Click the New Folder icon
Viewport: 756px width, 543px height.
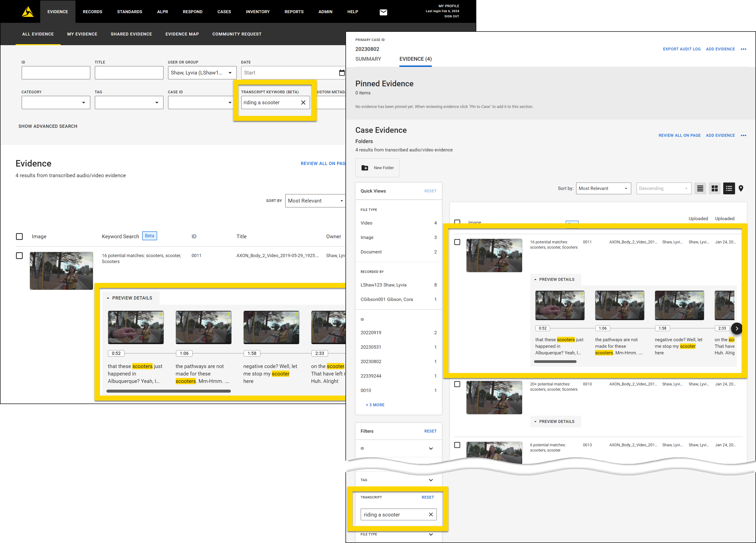365,168
